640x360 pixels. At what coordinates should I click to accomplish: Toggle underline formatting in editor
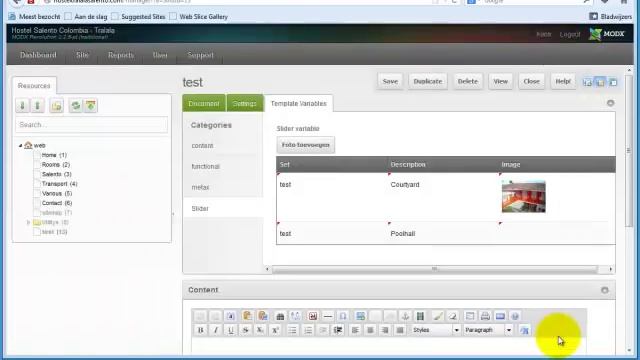click(231, 330)
